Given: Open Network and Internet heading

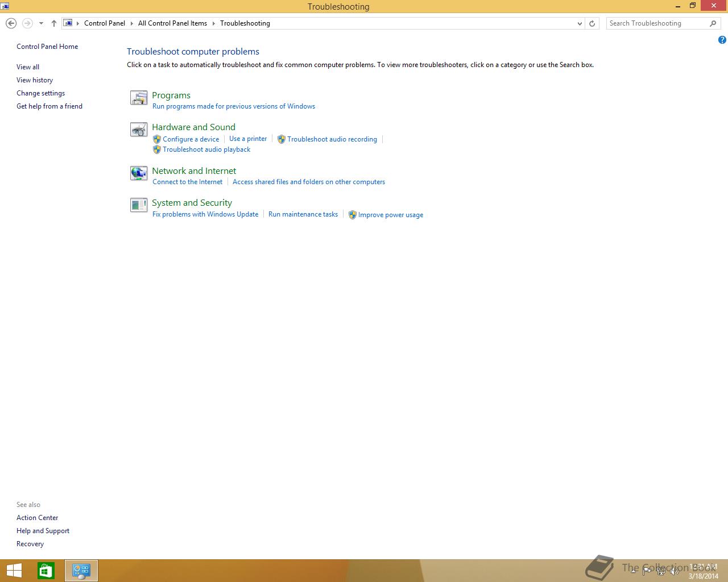Looking at the screenshot, I should click(x=194, y=171).
